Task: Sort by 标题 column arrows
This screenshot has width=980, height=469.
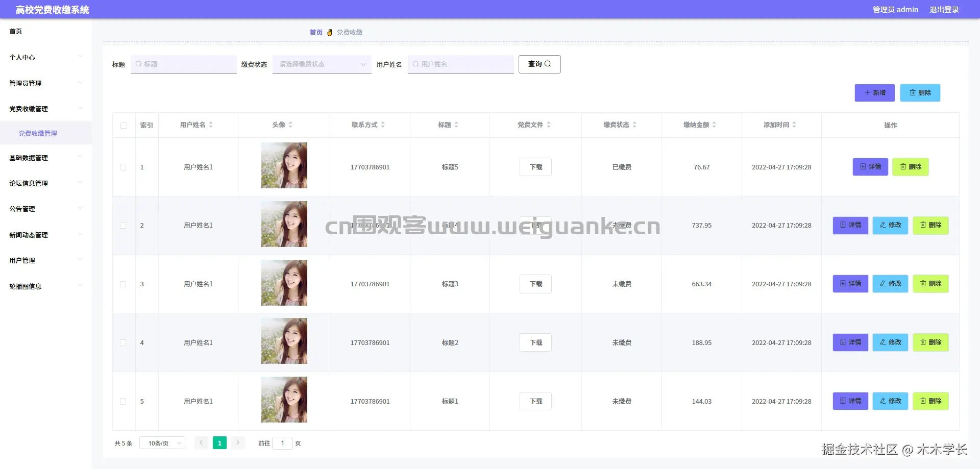Action: (456, 125)
